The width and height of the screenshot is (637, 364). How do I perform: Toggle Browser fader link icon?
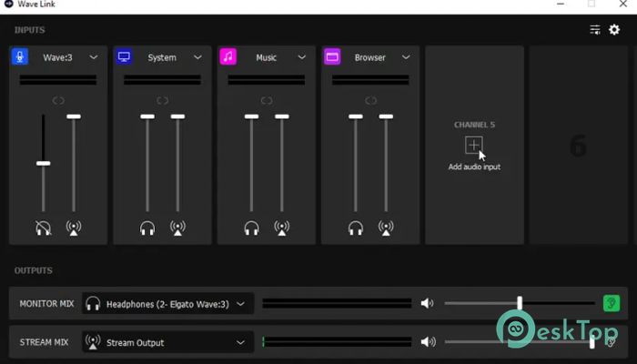coord(370,100)
